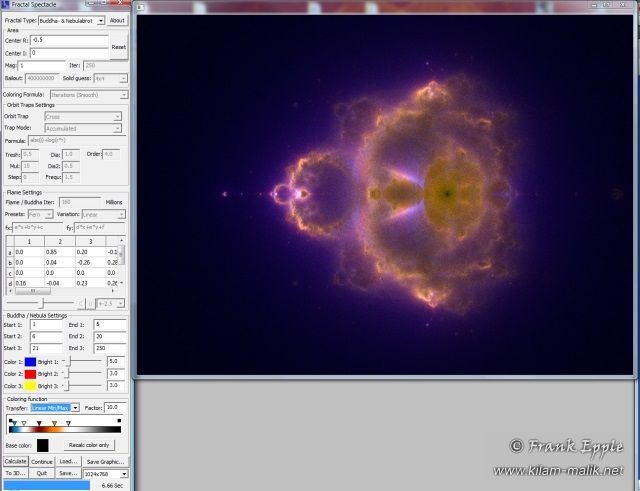Click the Start 1 input field
Screen dimensions: 640x491
pyautogui.click(x=46, y=325)
